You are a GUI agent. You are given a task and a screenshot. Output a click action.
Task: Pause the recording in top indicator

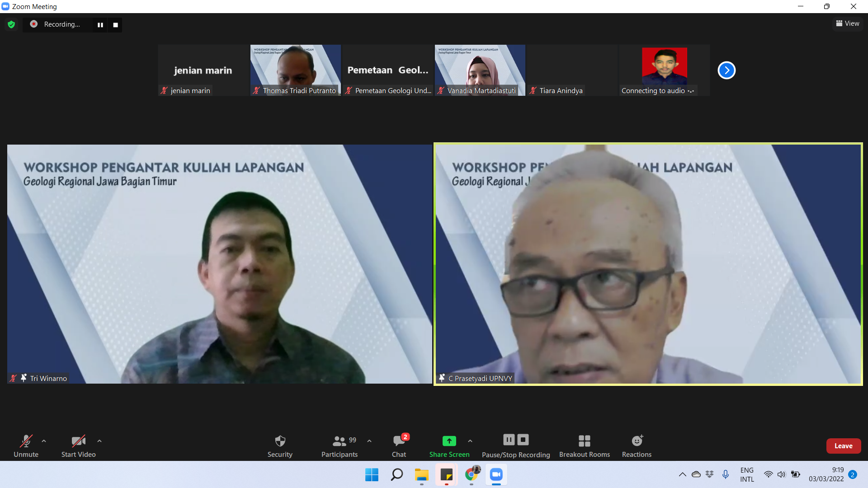pos(100,25)
